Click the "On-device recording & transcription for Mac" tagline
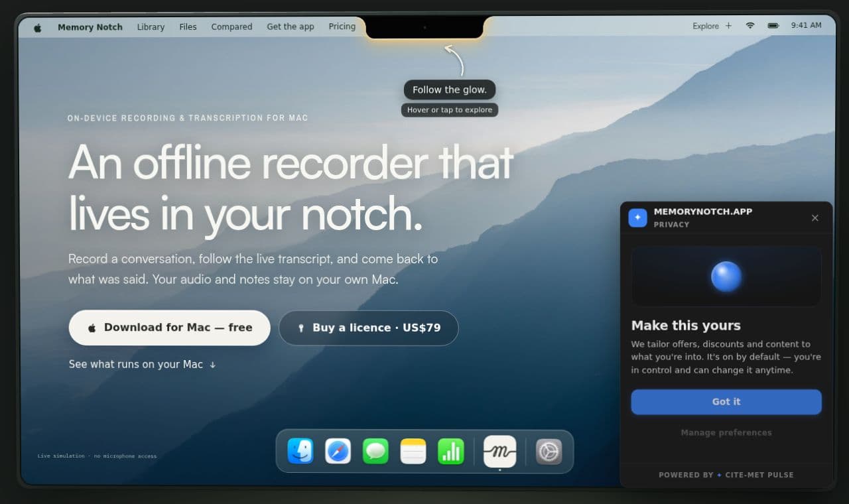Screen dimensions: 849x504 [x=188, y=118]
